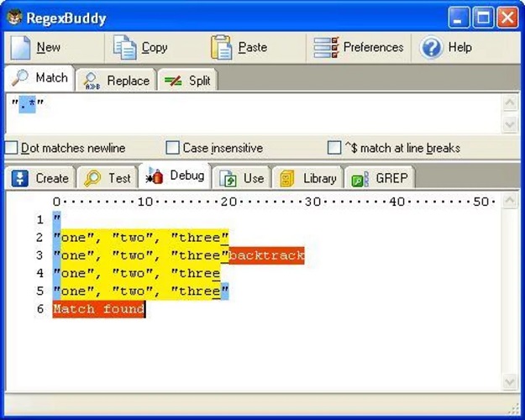Click the highlighted .* token in regex
This screenshot has height=420, width=525.
[x=27, y=104]
